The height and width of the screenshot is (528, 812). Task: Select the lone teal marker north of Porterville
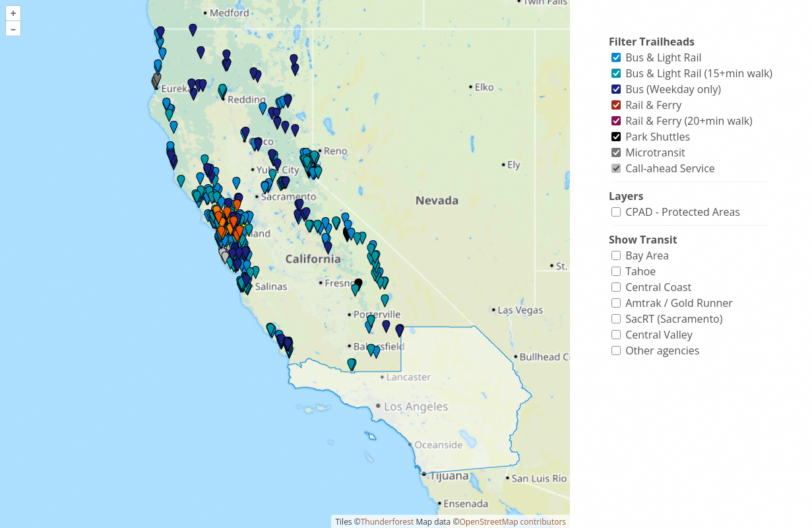click(385, 300)
